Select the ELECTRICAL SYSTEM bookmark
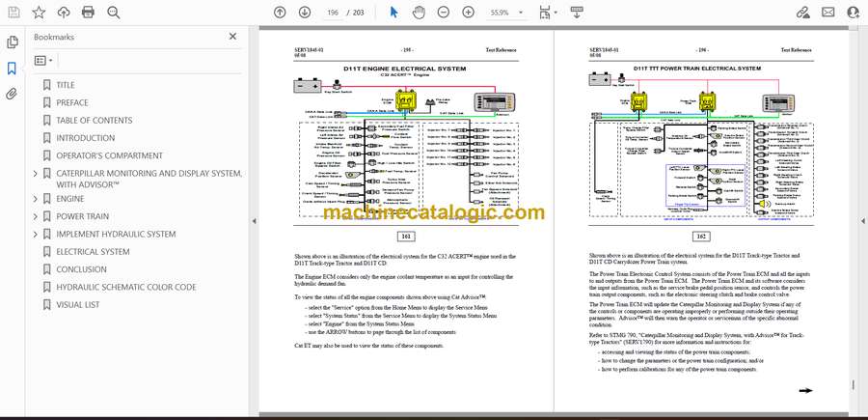The image size is (868, 420). coord(93,252)
